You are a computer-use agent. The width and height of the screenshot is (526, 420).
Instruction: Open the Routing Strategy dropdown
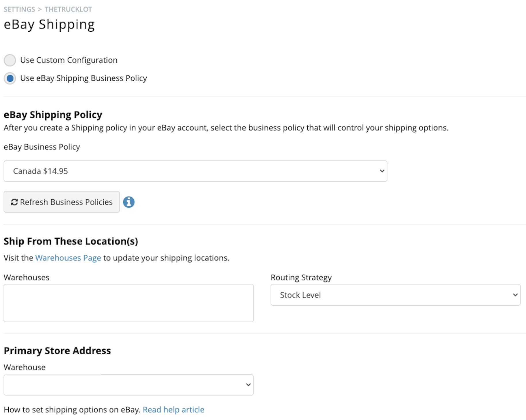[x=396, y=295]
